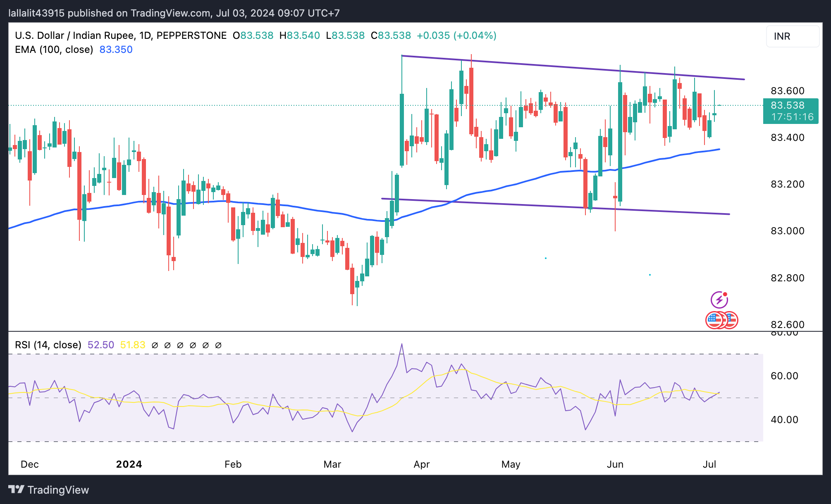Click the 2024 label on the time axis

coord(129,464)
